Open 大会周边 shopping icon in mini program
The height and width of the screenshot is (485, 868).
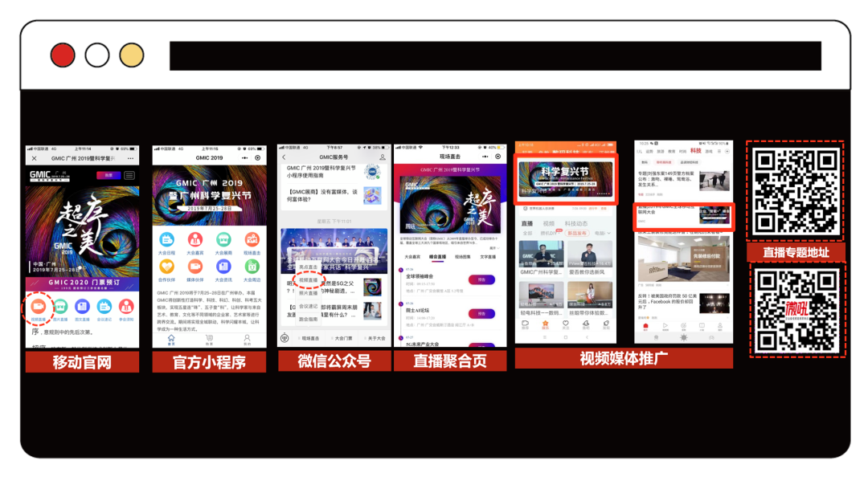pos(252,267)
